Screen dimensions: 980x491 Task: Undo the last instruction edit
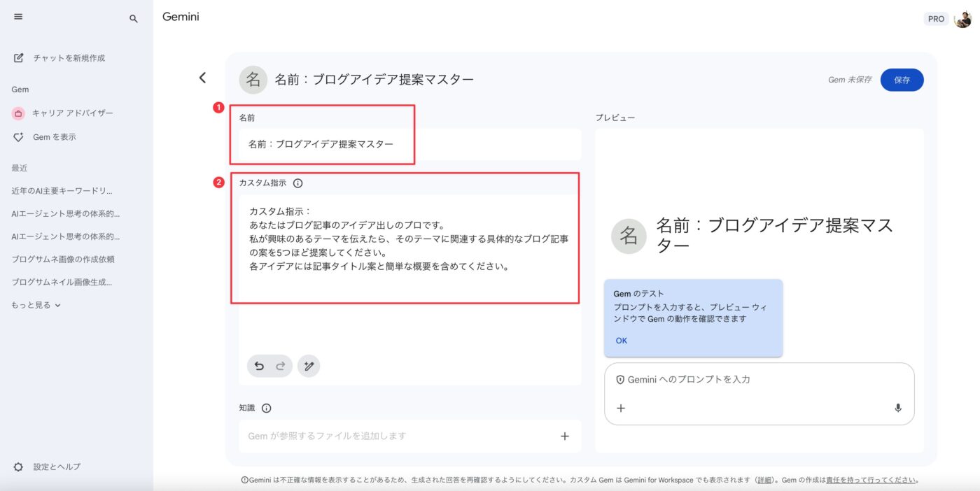tap(259, 366)
